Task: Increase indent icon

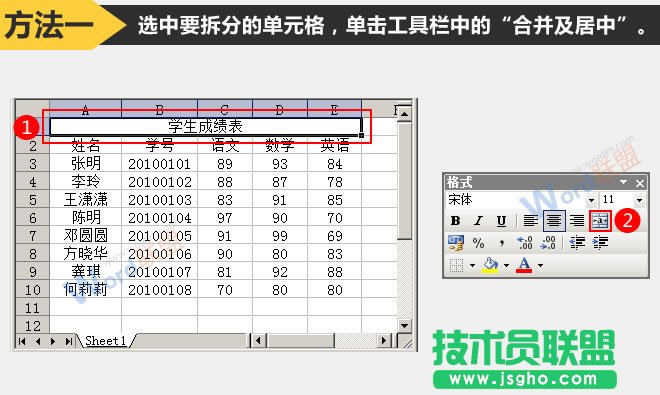Action: [x=600, y=243]
